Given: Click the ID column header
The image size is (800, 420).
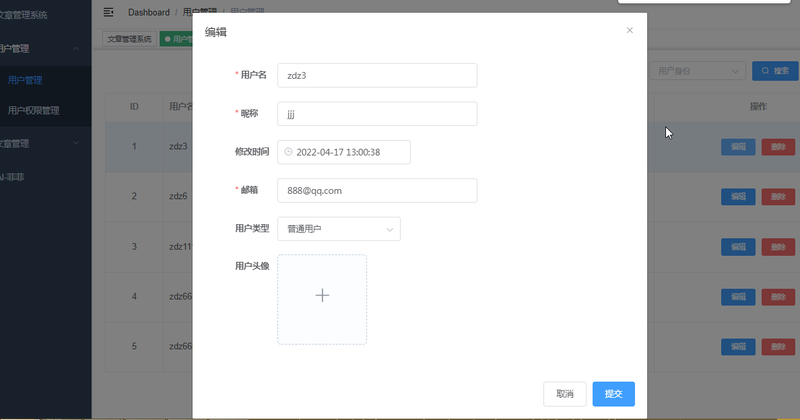Looking at the screenshot, I should tap(134, 107).
